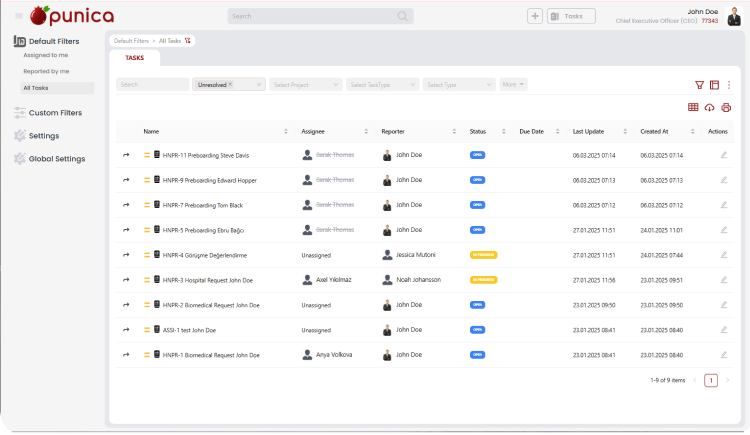Select Assigned to me filter
The image size is (750, 435).
coord(45,56)
